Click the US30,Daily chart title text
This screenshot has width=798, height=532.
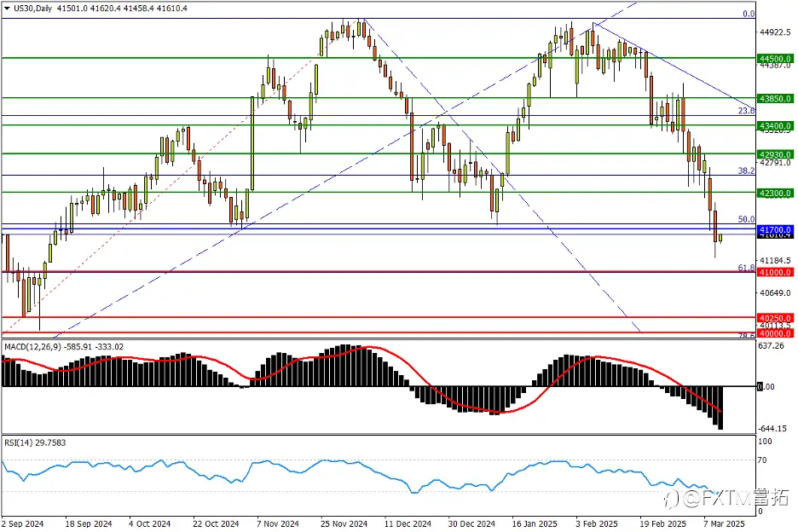32,9
